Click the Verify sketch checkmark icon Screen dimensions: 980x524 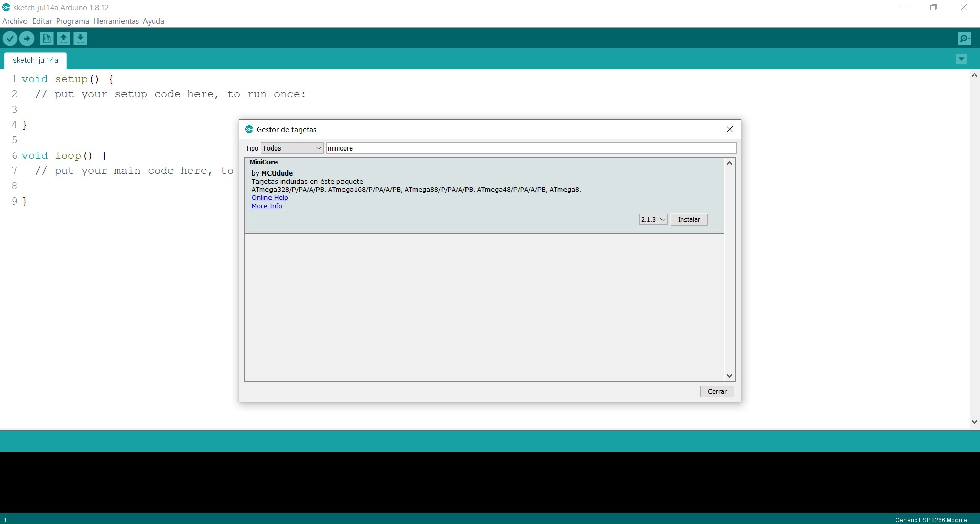(10, 38)
